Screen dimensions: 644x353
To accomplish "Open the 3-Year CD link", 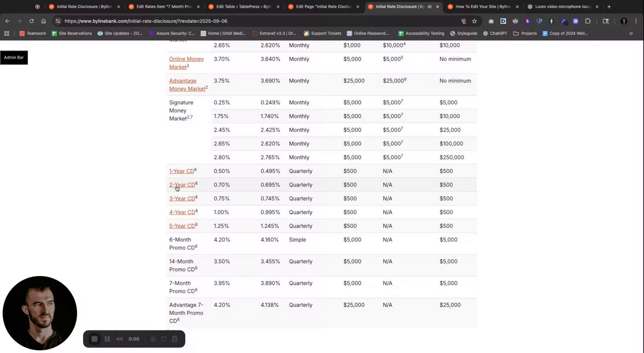I will click(182, 199).
